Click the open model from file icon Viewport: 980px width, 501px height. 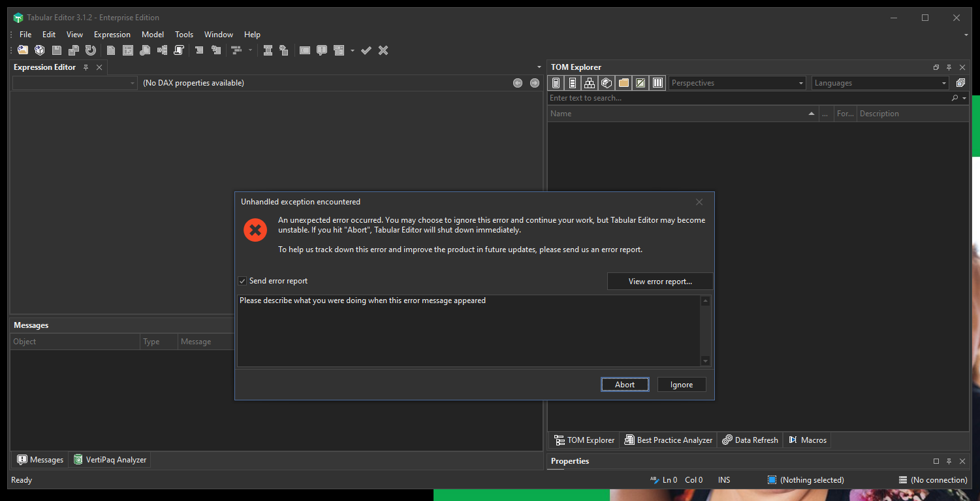(23, 50)
